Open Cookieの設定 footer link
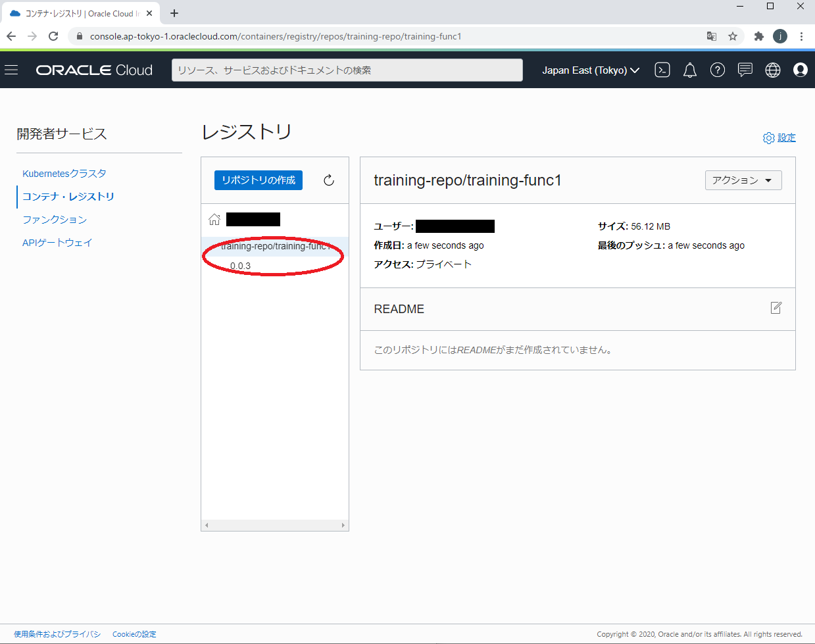 [134, 634]
